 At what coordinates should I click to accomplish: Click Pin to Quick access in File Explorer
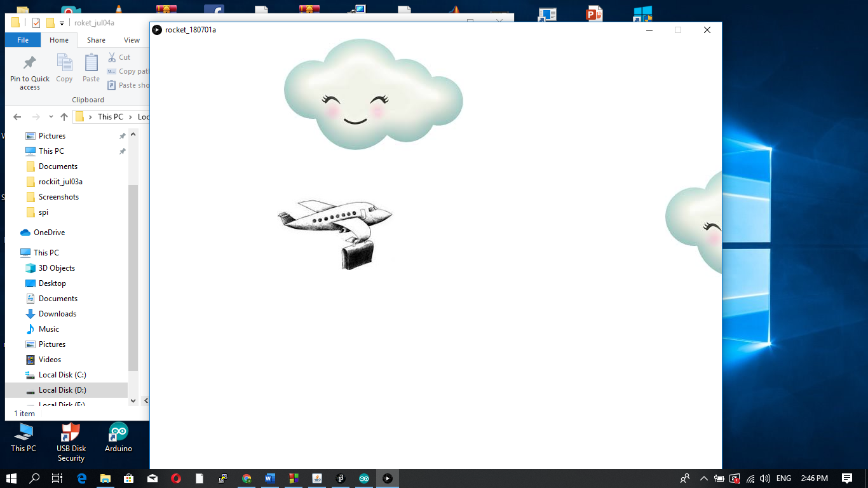pyautogui.click(x=30, y=72)
